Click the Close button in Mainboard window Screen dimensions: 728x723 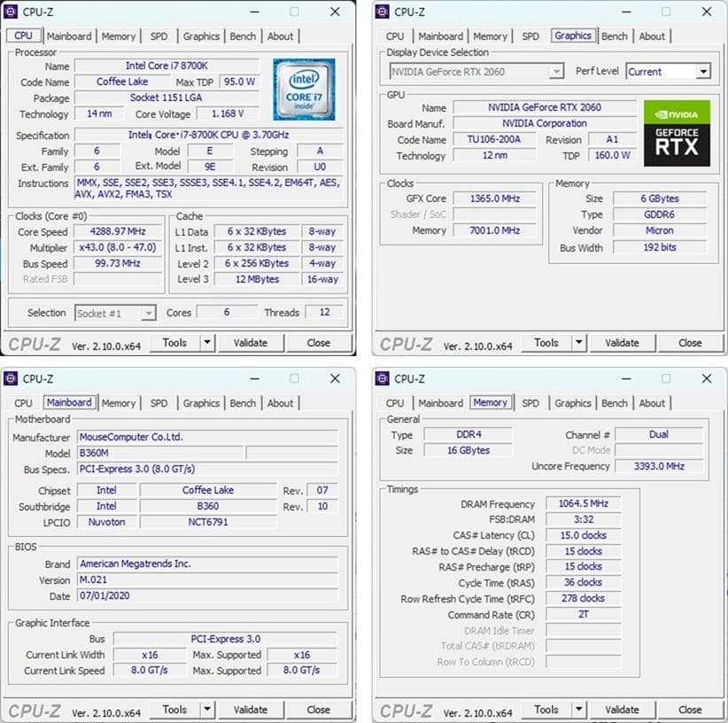click(320, 710)
